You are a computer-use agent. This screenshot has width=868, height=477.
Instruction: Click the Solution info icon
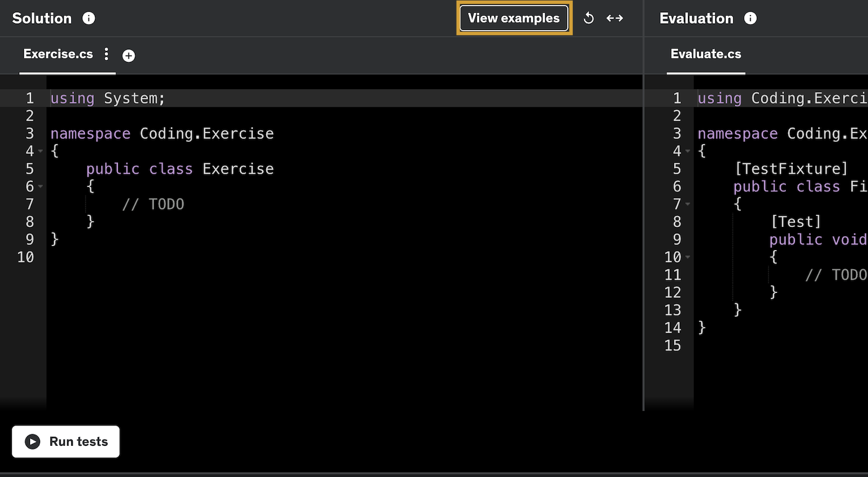point(89,19)
